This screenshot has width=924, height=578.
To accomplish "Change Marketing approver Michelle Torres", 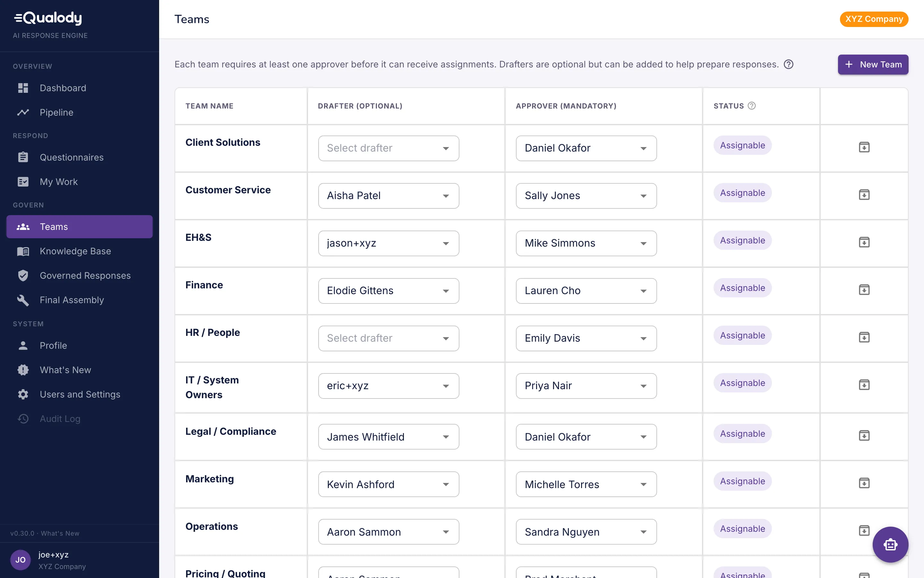I will pyautogui.click(x=586, y=484).
